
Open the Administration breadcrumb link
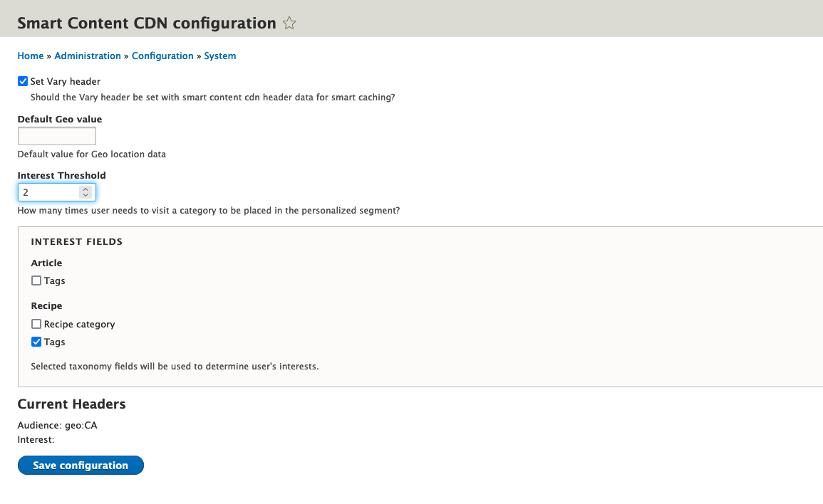88,56
